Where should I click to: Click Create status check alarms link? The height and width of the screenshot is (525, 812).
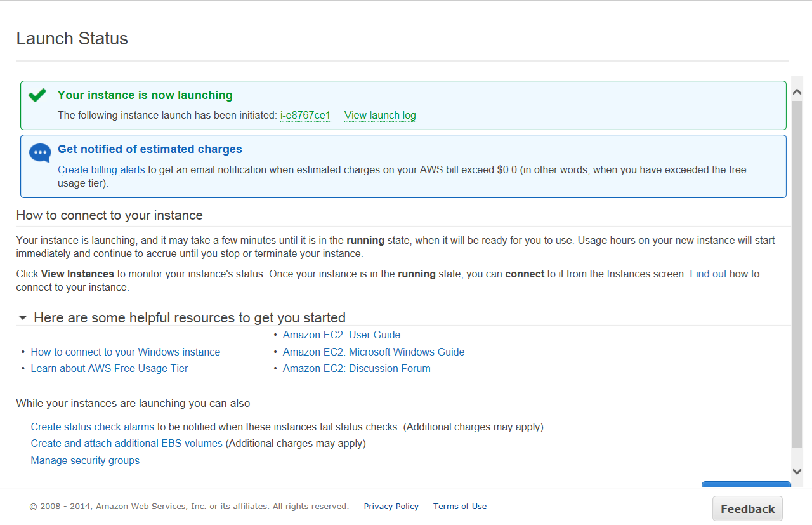pos(93,427)
